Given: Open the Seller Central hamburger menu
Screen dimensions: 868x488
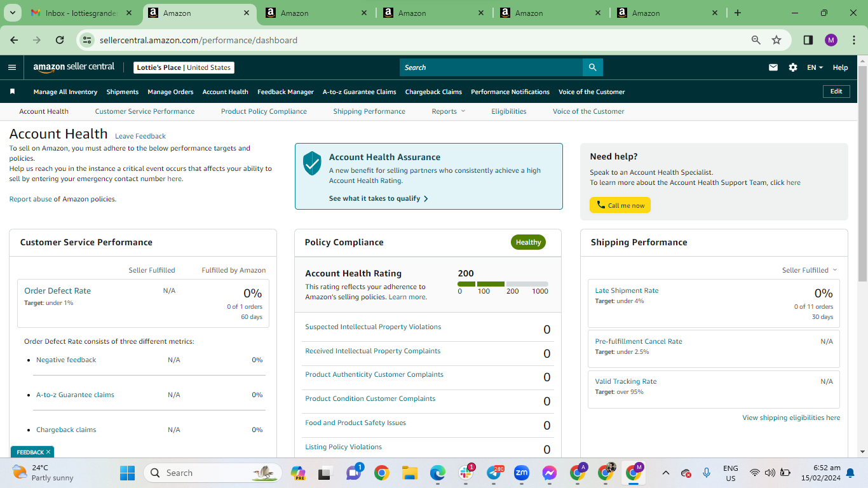Looking at the screenshot, I should [12, 67].
